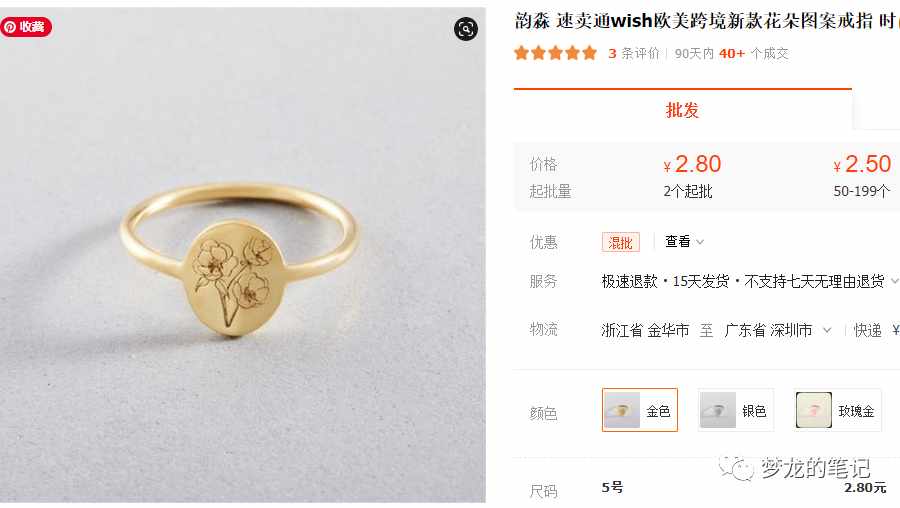Click the 混批 discount tag
Screen dimensions: 900x508
(x=620, y=242)
